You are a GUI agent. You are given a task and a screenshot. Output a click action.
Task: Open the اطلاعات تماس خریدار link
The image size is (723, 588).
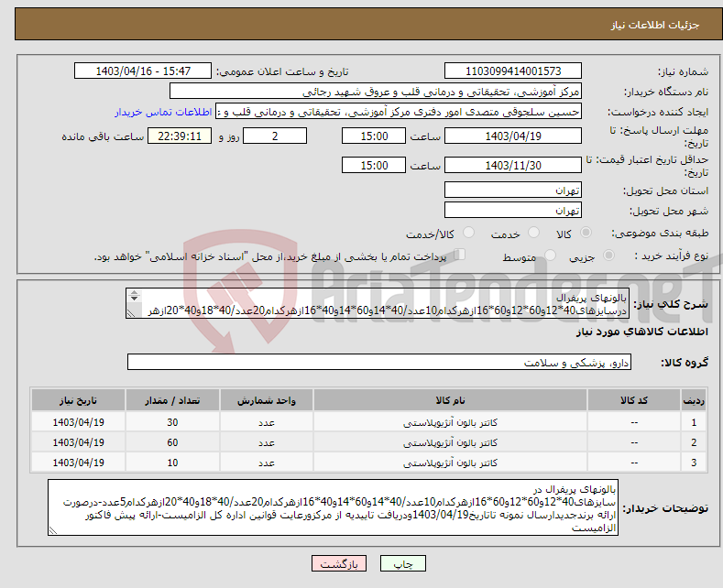(163, 112)
